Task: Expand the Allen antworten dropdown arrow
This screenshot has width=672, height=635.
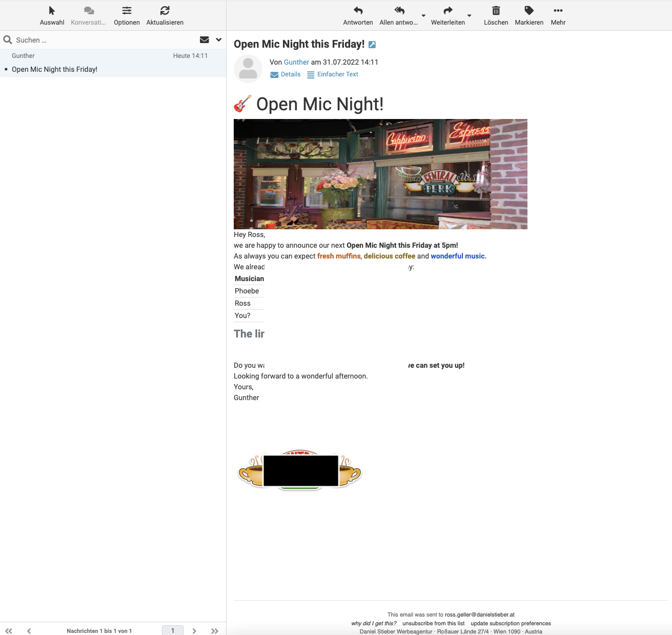Action: (423, 16)
